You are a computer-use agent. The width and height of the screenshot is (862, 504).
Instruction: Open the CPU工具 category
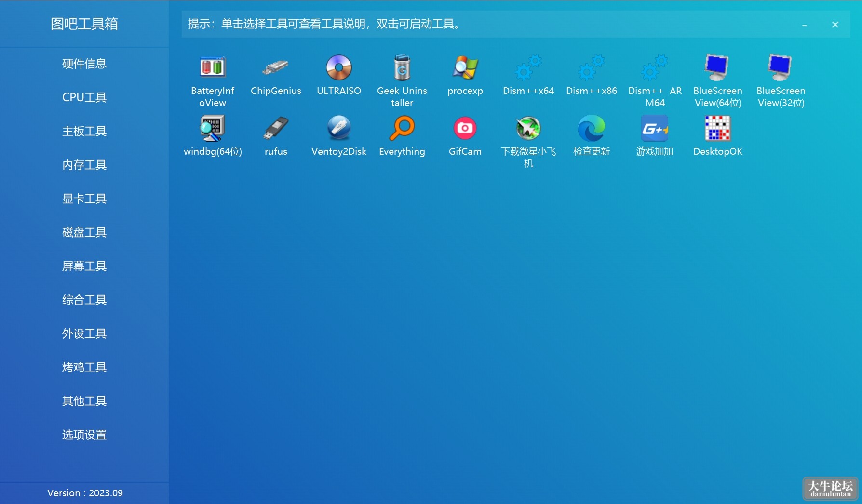tap(84, 97)
